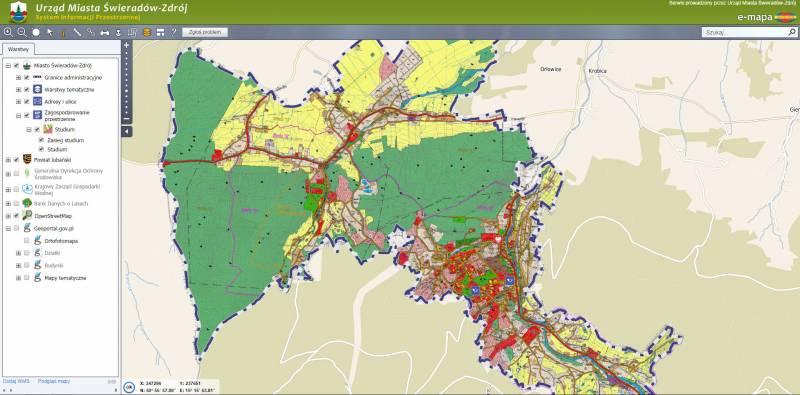Expand the Powiat lubański tree node
Screen dimensions: 800x395
(8, 160)
